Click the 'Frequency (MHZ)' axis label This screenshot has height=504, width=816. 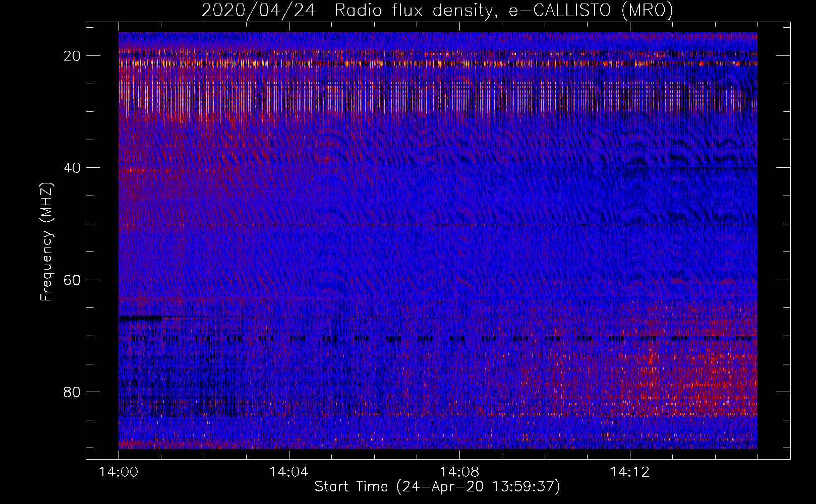46,242
